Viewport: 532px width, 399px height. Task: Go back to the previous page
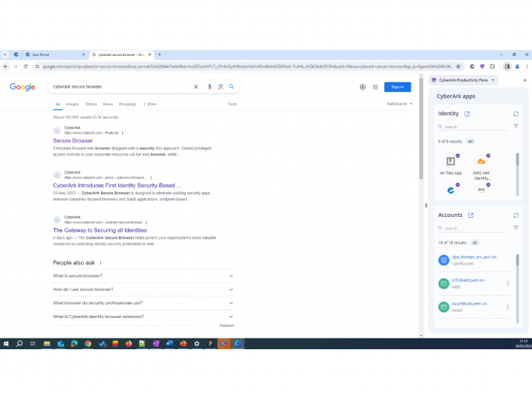(x=5, y=67)
